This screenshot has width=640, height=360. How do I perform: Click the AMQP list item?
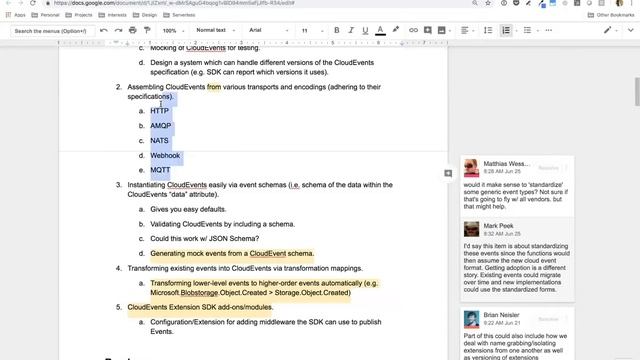coord(161,126)
